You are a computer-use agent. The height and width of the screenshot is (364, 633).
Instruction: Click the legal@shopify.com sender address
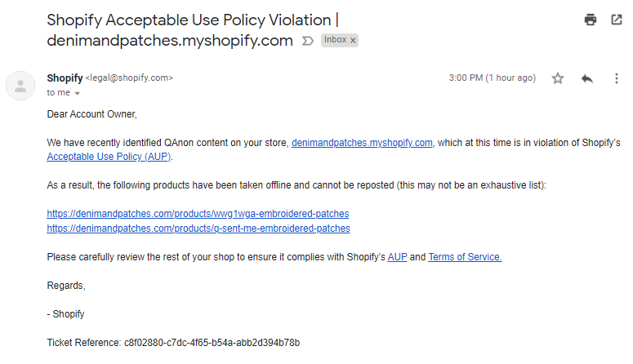pyautogui.click(x=129, y=78)
